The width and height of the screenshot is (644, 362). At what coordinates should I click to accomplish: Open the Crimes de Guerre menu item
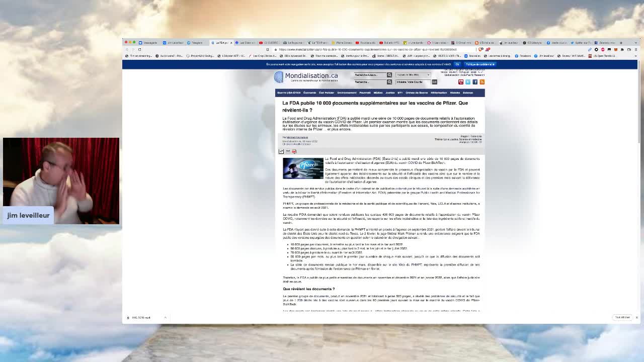[417, 93]
